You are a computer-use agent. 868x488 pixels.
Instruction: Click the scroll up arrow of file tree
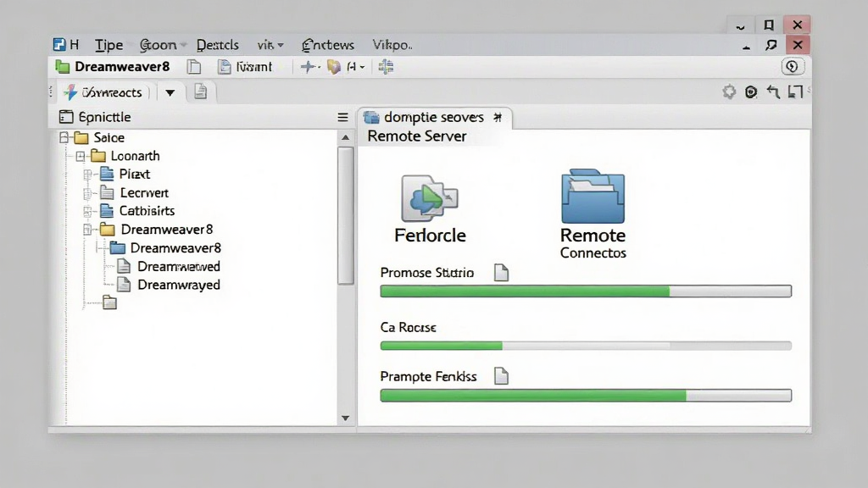click(x=346, y=137)
